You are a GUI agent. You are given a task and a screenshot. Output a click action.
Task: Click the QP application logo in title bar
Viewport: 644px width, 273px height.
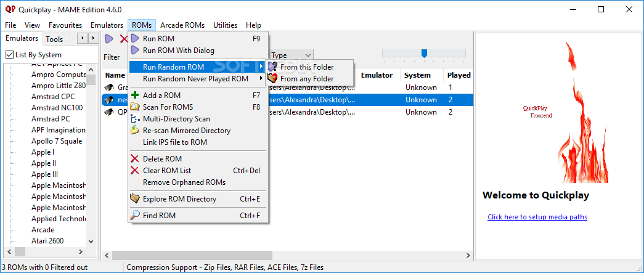10,9
